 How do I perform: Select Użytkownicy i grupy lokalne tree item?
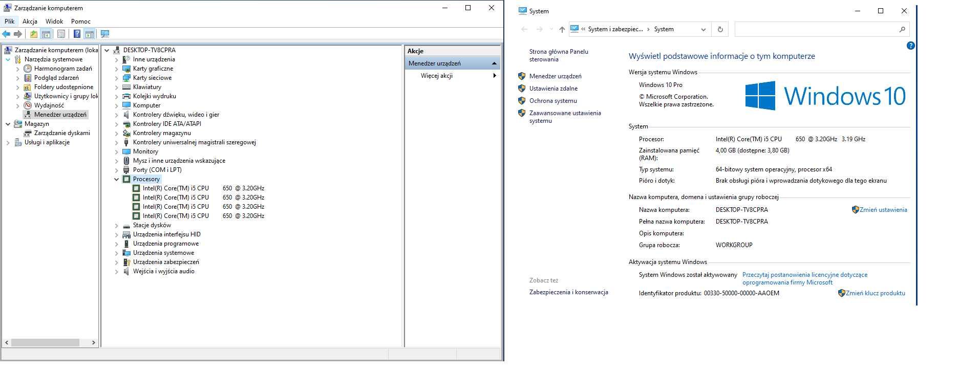[66, 96]
